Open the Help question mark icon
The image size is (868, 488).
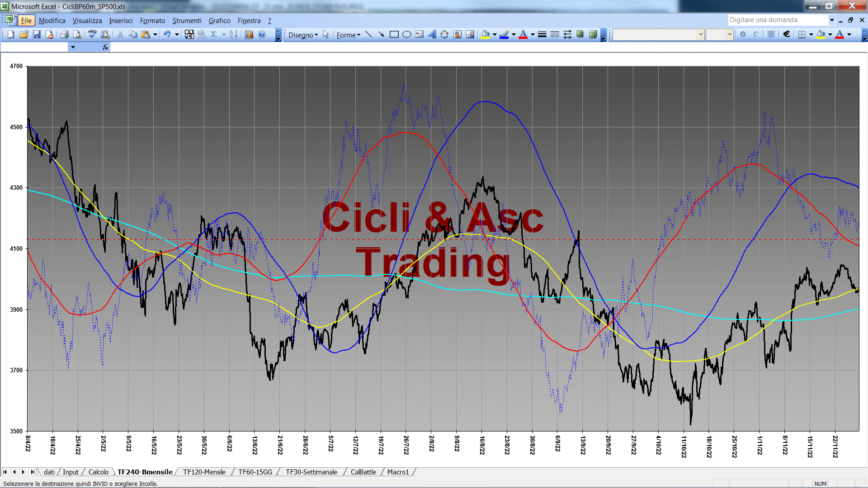[262, 34]
